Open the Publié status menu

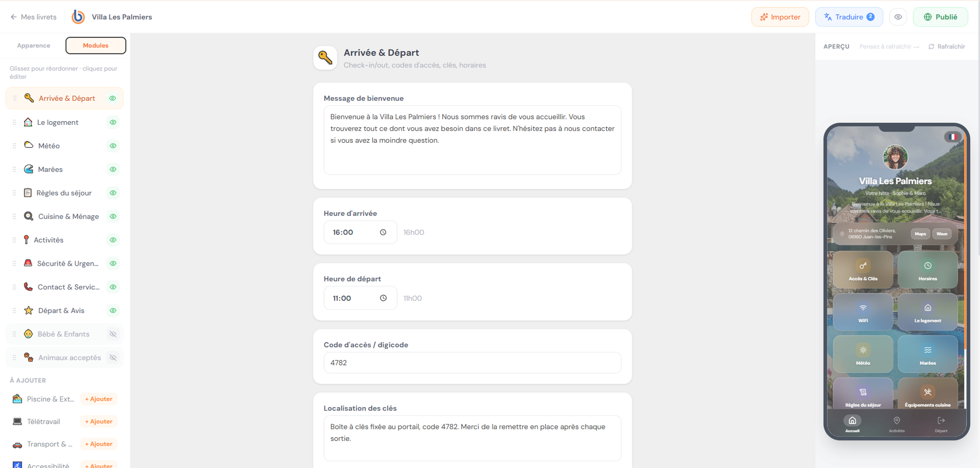click(x=940, y=17)
